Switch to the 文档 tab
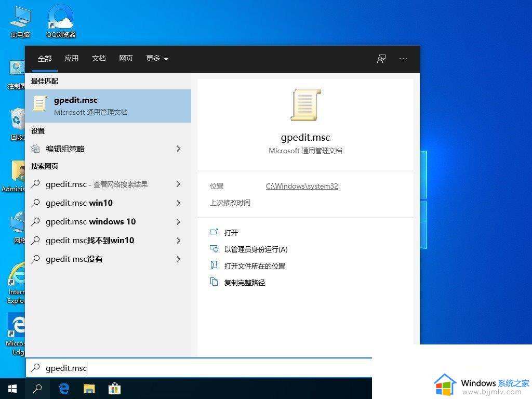This screenshot has height=399, width=532. (99, 58)
